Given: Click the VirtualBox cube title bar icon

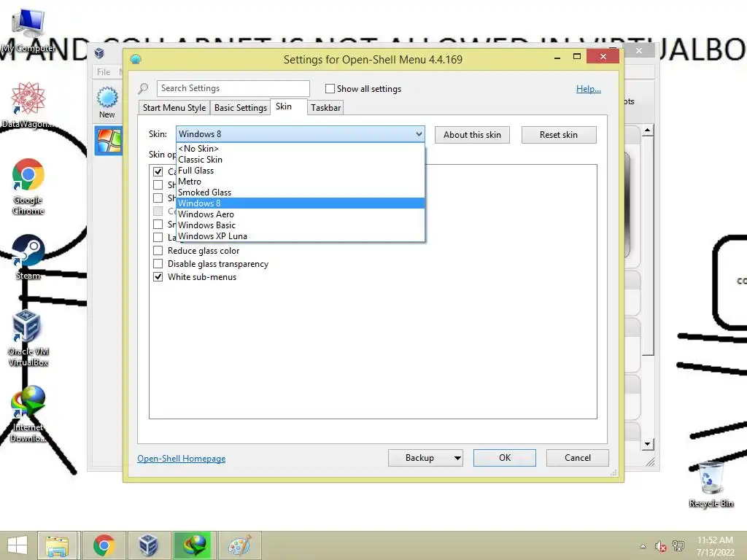Looking at the screenshot, I should click(99, 52).
